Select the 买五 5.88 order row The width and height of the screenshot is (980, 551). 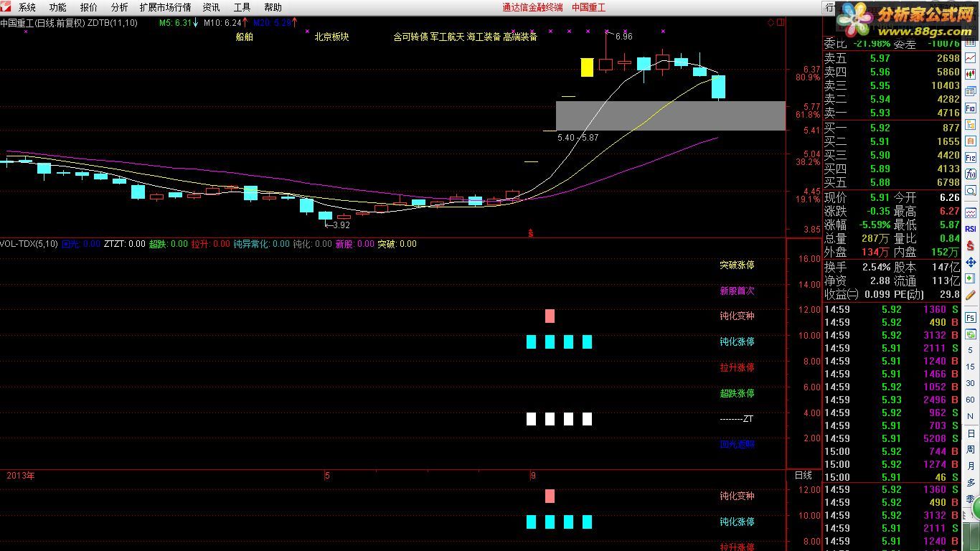click(x=892, y=182)
